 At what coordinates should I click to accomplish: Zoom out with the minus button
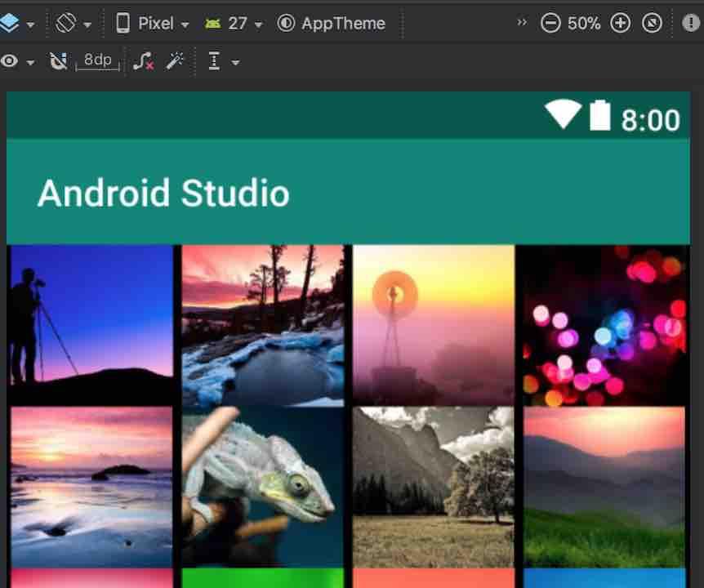tap(550, 23)
